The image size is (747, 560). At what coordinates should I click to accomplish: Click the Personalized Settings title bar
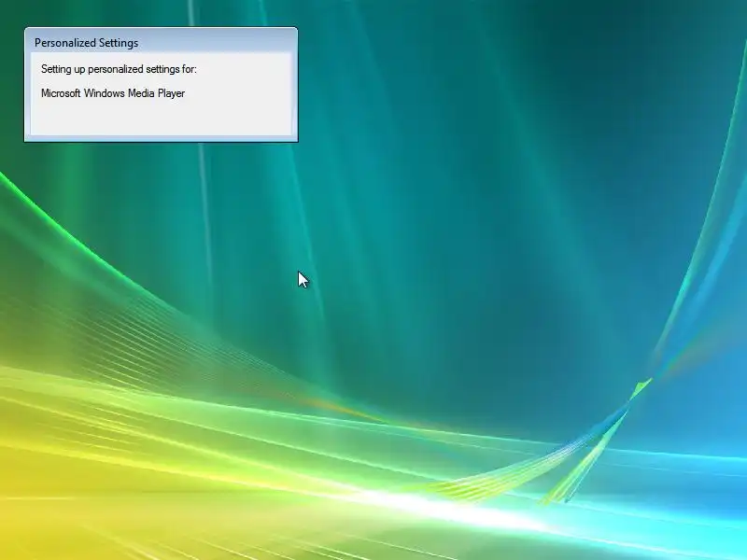pos(161,42)
